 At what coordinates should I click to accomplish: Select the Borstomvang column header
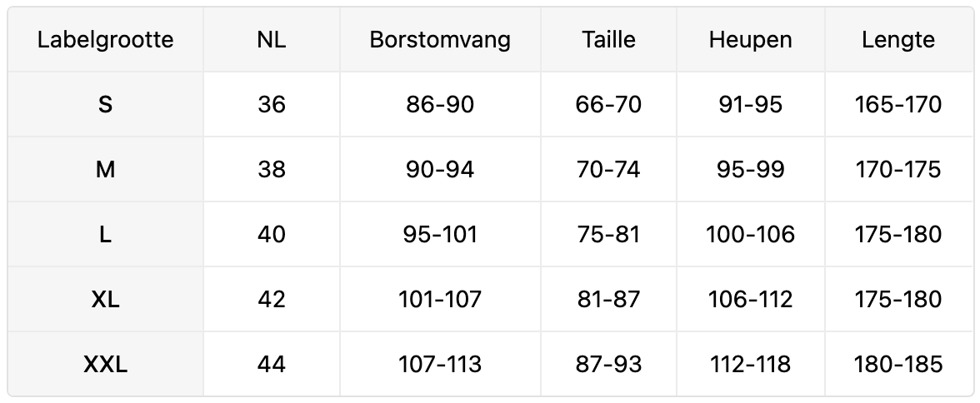[440, 40]
